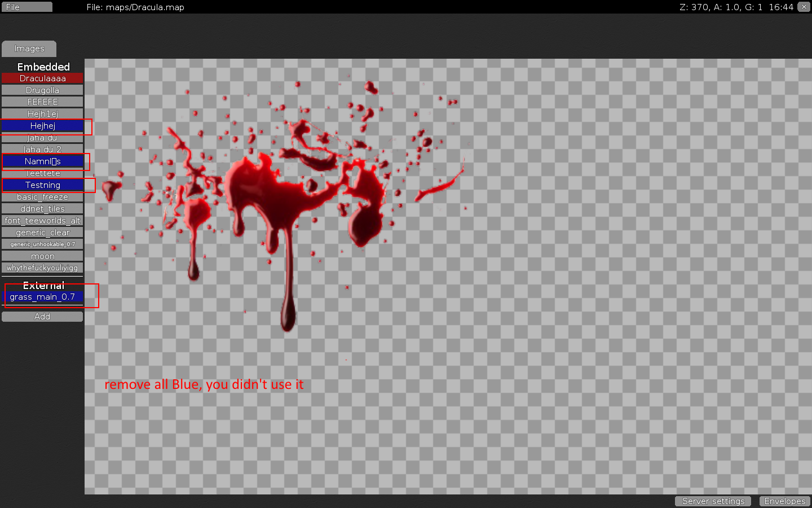Screen dimensions: 812x508
Task: Select the Hejhej image
Action: pyautogui.click(x=42, y=126)
